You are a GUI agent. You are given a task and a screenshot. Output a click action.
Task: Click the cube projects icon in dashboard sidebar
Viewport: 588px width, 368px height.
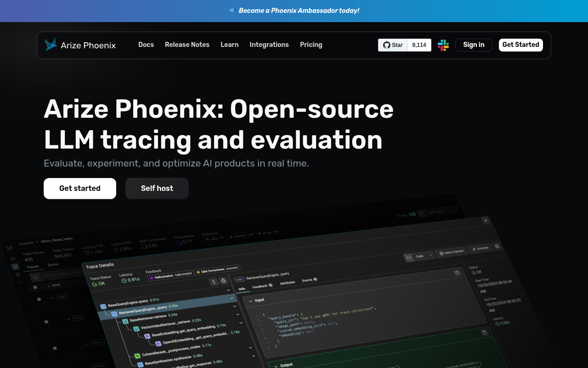coord(13,259)
